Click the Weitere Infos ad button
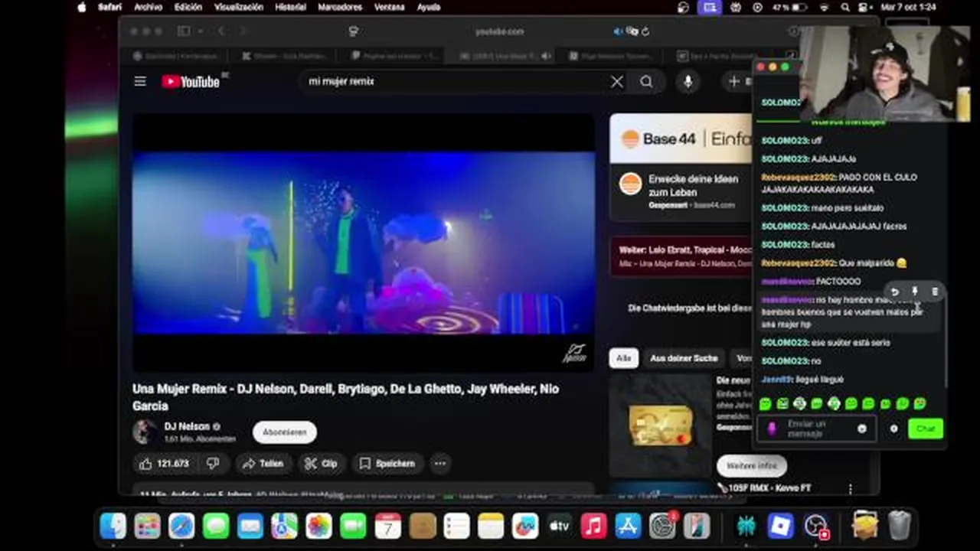The height and width of the screenshot is (551, 980). pos(752,465)
